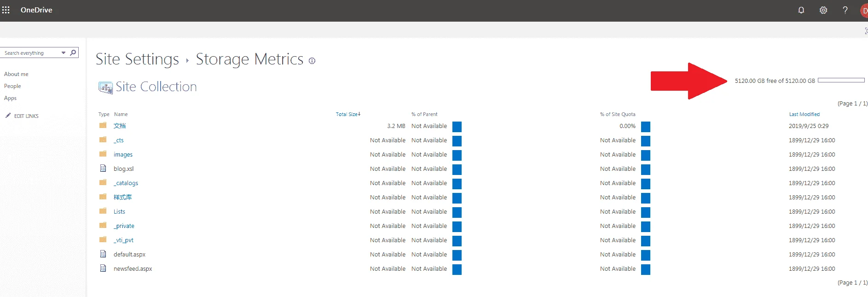Open the Lists folder link
This screenshot has height=297, width=868.
[119, 211]
